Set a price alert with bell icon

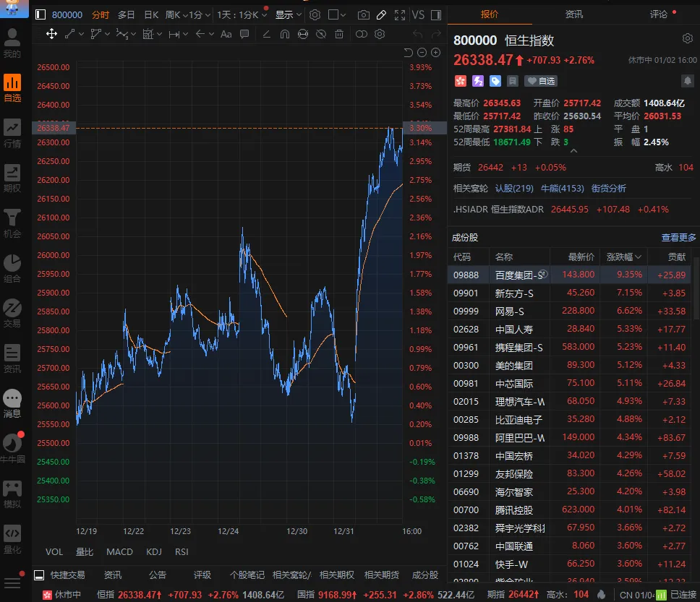pos(688,81)
